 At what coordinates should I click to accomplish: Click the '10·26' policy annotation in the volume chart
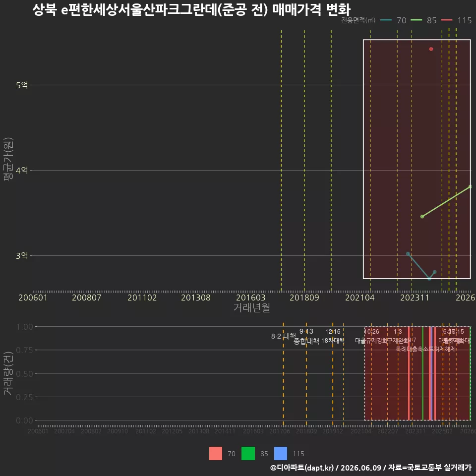tap(371, 332)
